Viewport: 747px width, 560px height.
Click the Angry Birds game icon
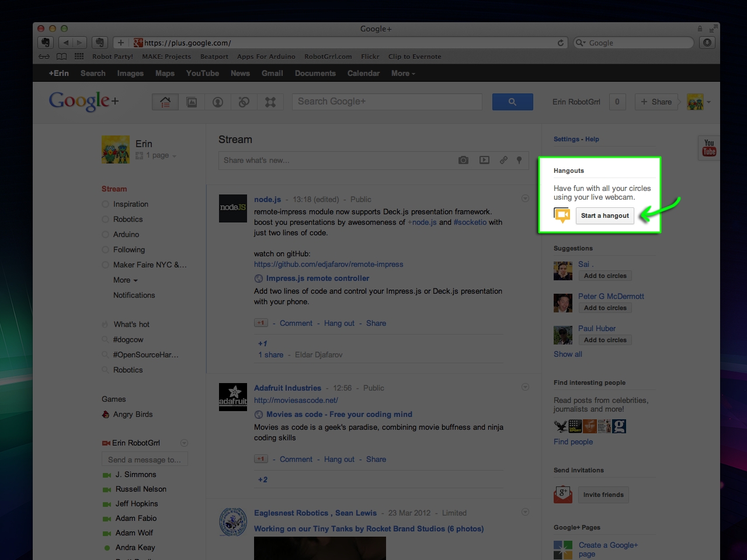tap(106, 414)
